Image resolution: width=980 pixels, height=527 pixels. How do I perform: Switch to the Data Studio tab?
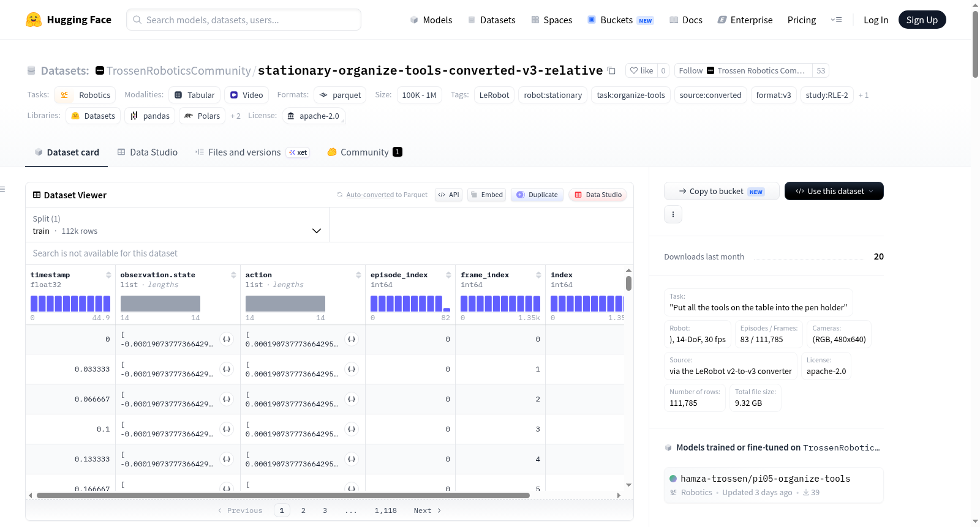tap(147, 152)
